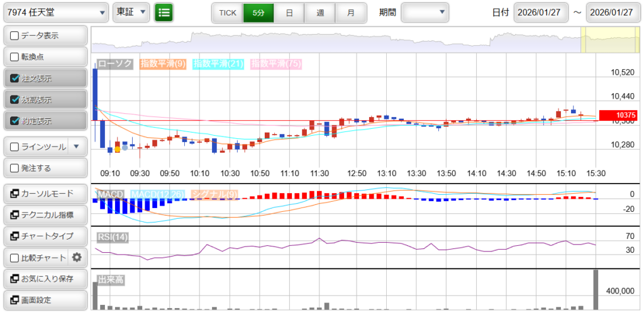Switch to the TICK chart tab
The height and width of the screenshot is (315, 644).
coord(227,13)
